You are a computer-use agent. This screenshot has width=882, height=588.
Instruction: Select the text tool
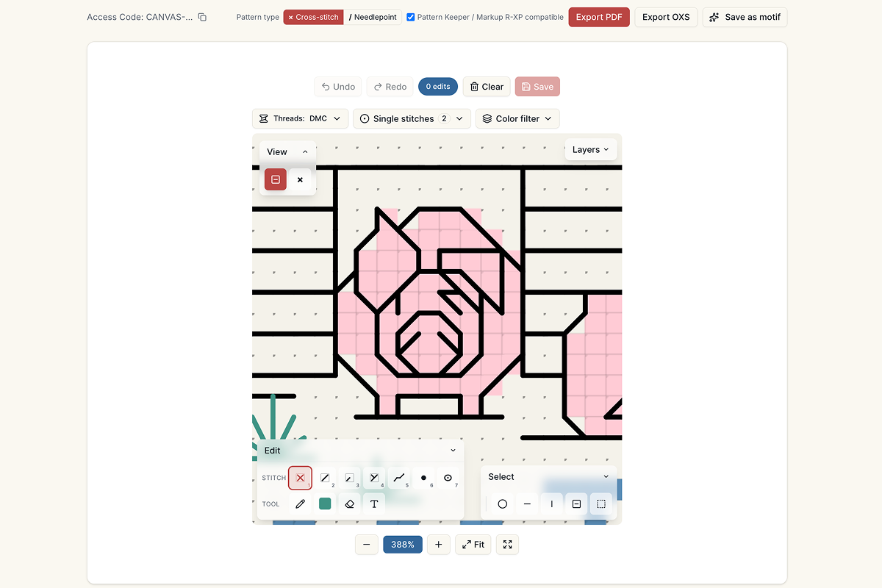point(374,503)
